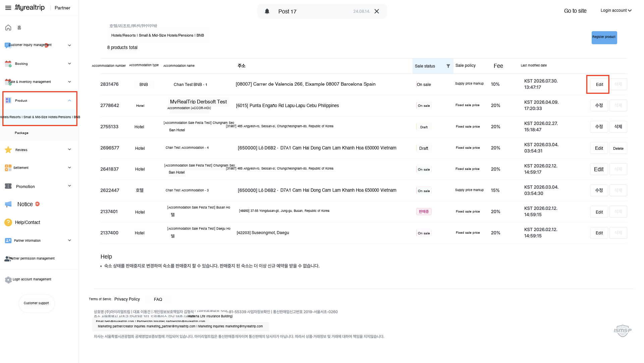Click Chan Test Accommodation - 3 name
644x363 pixels.
[187, 190]
